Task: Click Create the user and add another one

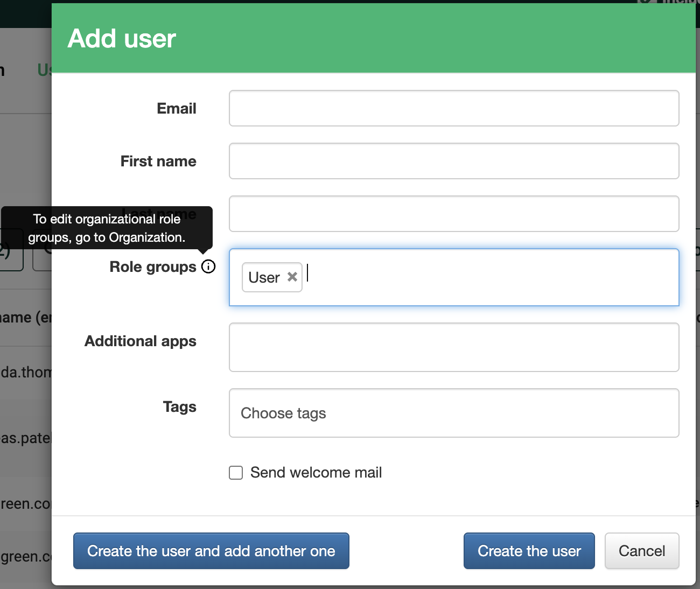Action: 211,551
